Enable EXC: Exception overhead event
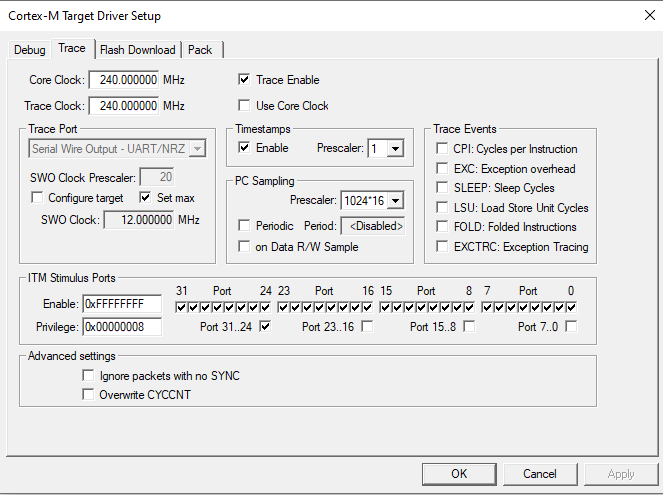663x495 pixels. pyautogui.click(x=442, y=168)
